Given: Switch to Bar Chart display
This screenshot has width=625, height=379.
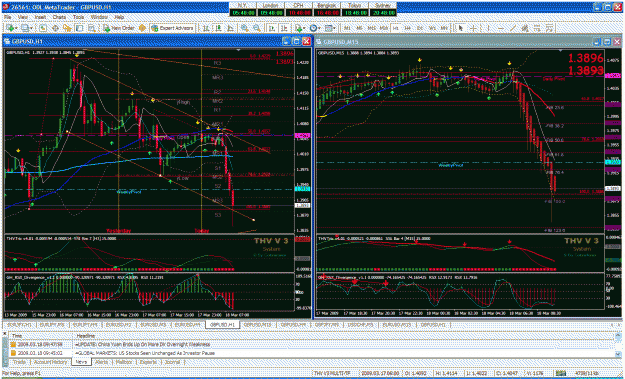Looking at the screenshot, I should (x=206, y=28).
